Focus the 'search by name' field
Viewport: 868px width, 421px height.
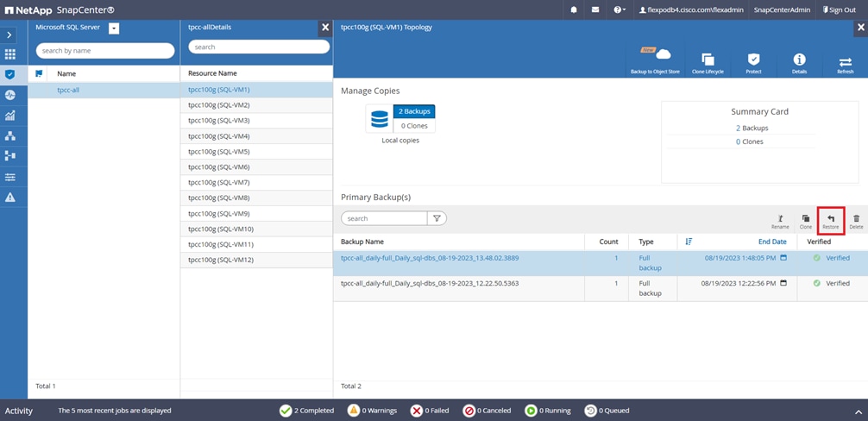[105, 50]
